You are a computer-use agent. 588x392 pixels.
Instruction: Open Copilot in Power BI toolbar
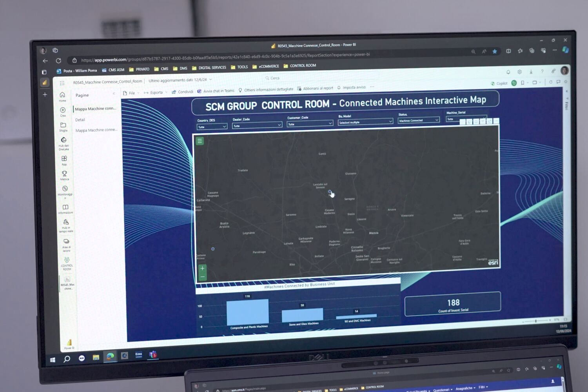tap(499, 83)
